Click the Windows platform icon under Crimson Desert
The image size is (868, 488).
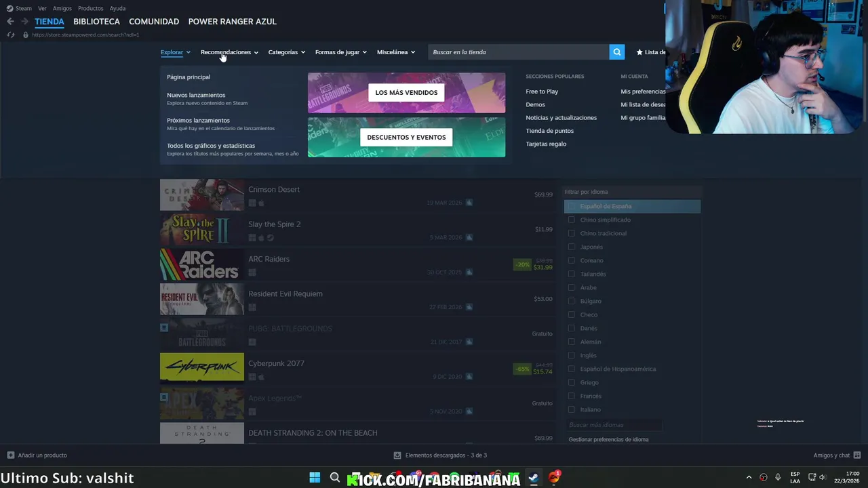point(252,203)
